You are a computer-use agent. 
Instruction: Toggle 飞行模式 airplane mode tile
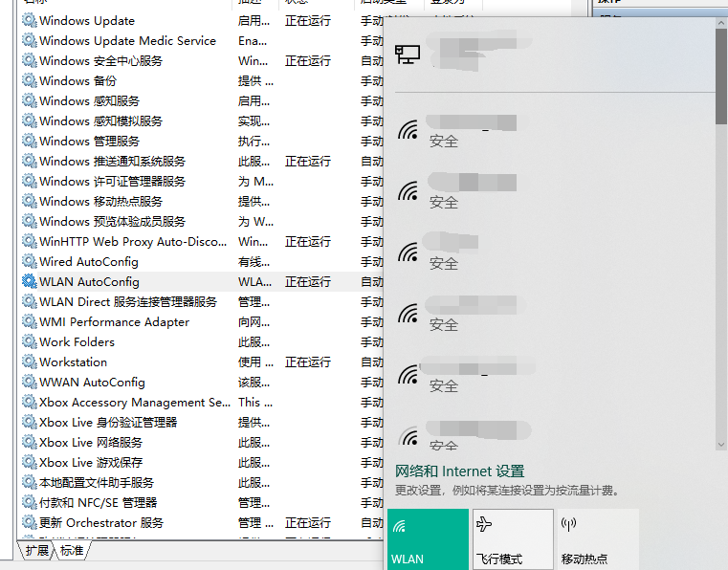point(513,538)
